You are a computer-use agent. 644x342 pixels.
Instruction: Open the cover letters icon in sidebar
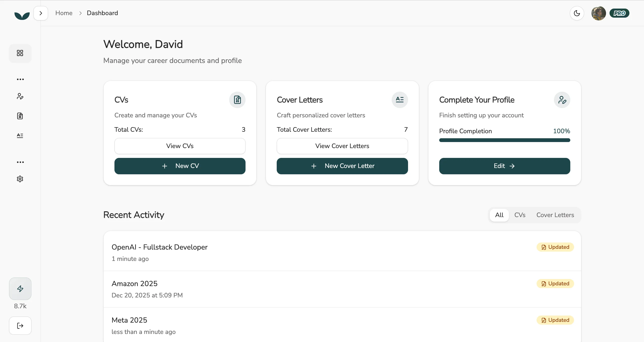click(x=20, y=136)
